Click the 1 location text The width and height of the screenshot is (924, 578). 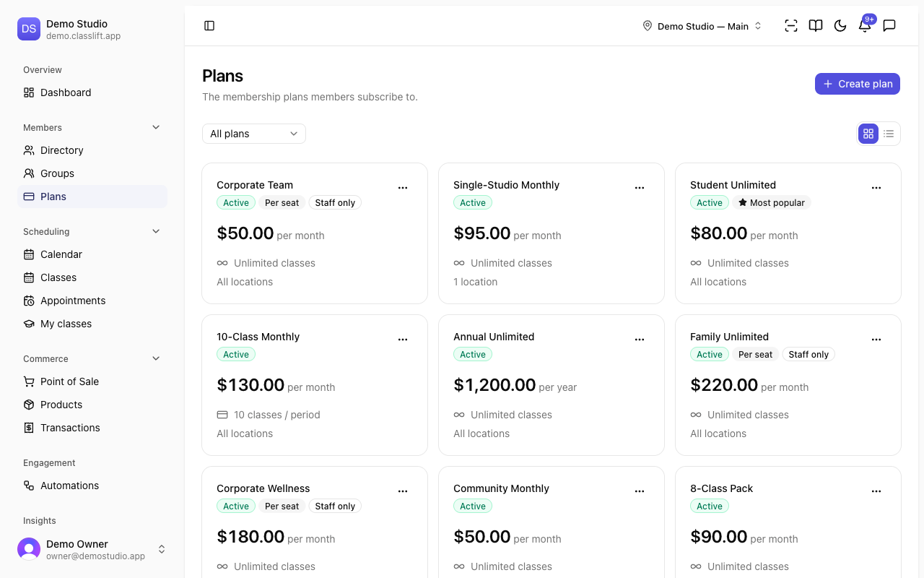(475, 282)
